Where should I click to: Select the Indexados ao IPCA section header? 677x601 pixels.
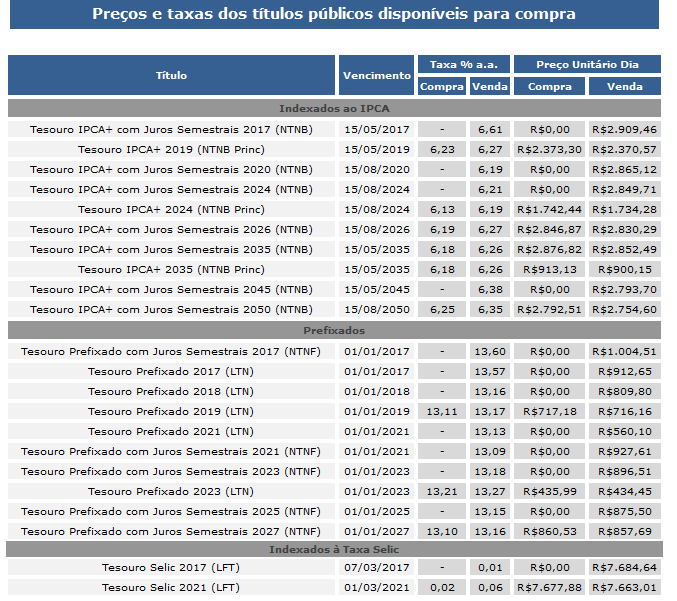point(334,108)
